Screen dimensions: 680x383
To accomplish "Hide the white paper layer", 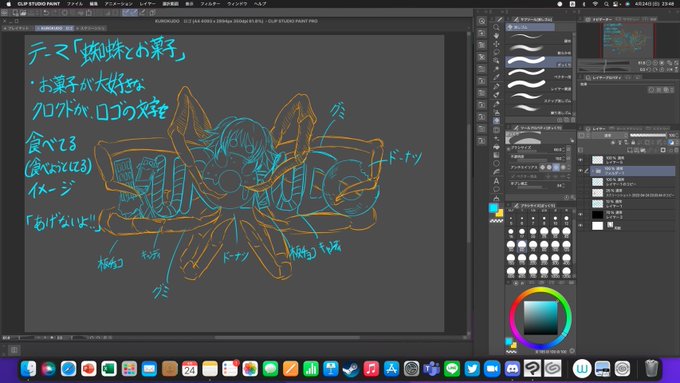I will (x=581, y=225).
